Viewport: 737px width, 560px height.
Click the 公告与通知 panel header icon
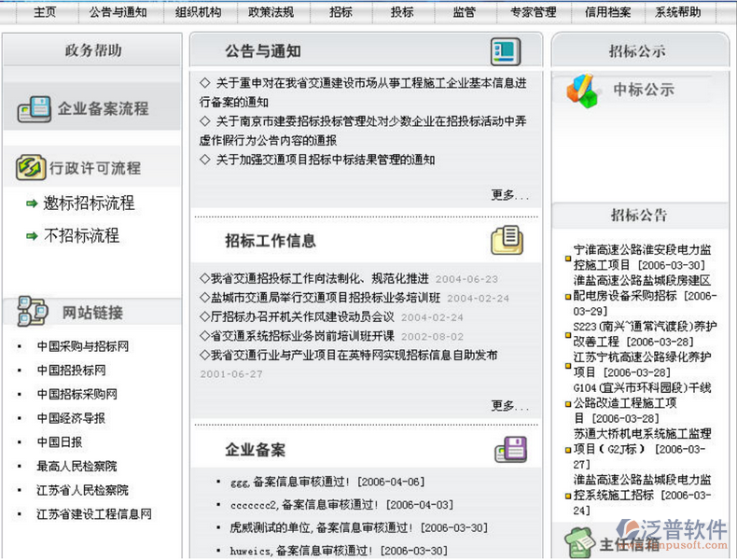[x=505, y=51]
